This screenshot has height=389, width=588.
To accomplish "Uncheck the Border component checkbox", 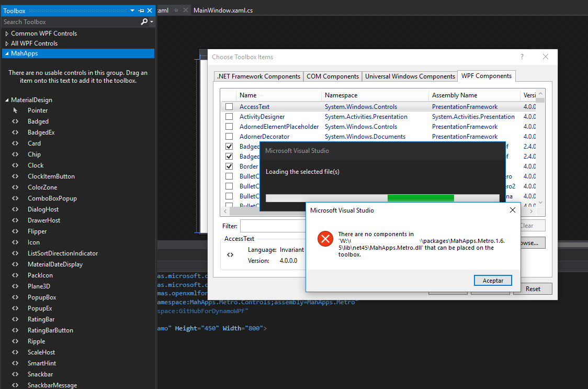I will click(229, 166).
